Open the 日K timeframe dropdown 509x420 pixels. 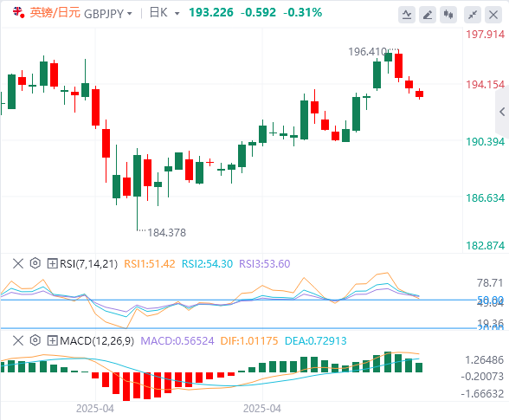click(x=164, y=13)
